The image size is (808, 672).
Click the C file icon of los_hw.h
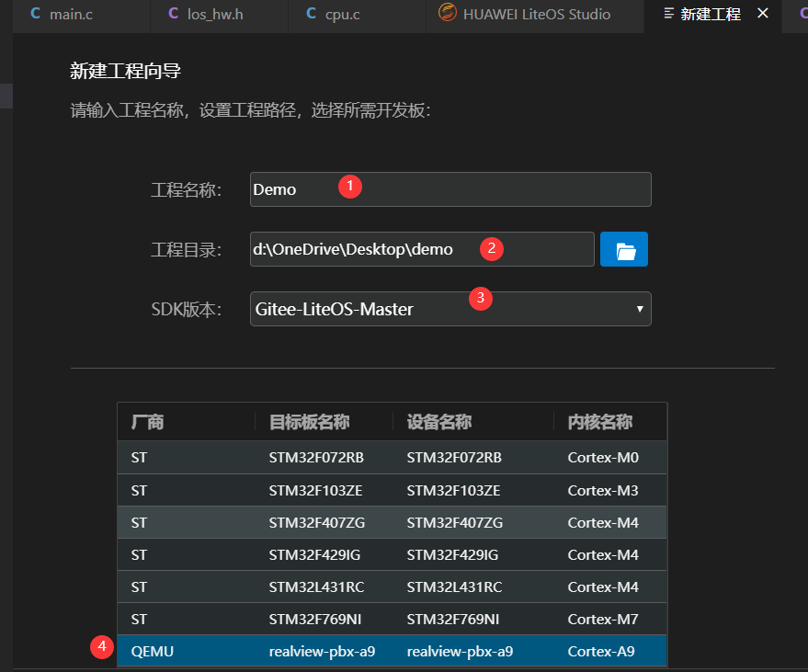point(173,14)
